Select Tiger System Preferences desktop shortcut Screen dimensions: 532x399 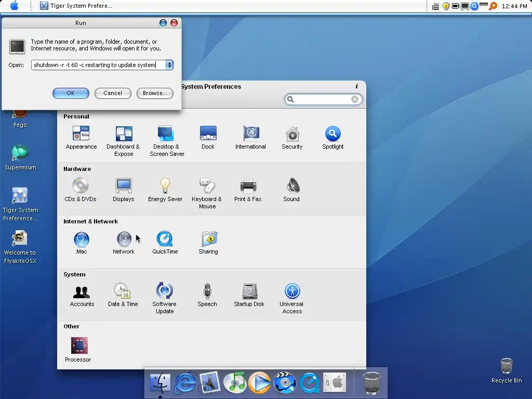click(x=20, y=204)
